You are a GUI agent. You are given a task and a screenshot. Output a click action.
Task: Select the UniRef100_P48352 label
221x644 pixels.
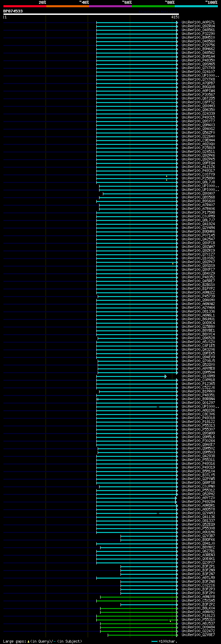tap(198, 277)
